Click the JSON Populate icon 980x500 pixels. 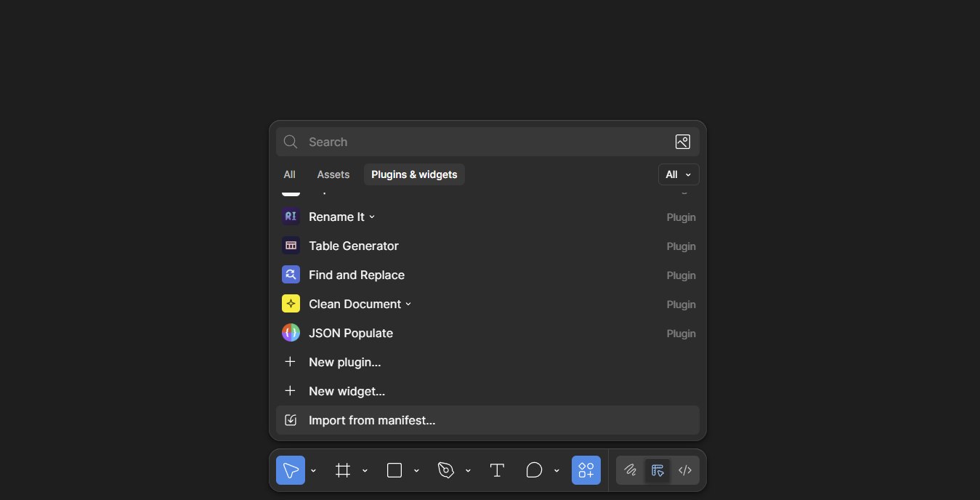(x=291, y=333)
